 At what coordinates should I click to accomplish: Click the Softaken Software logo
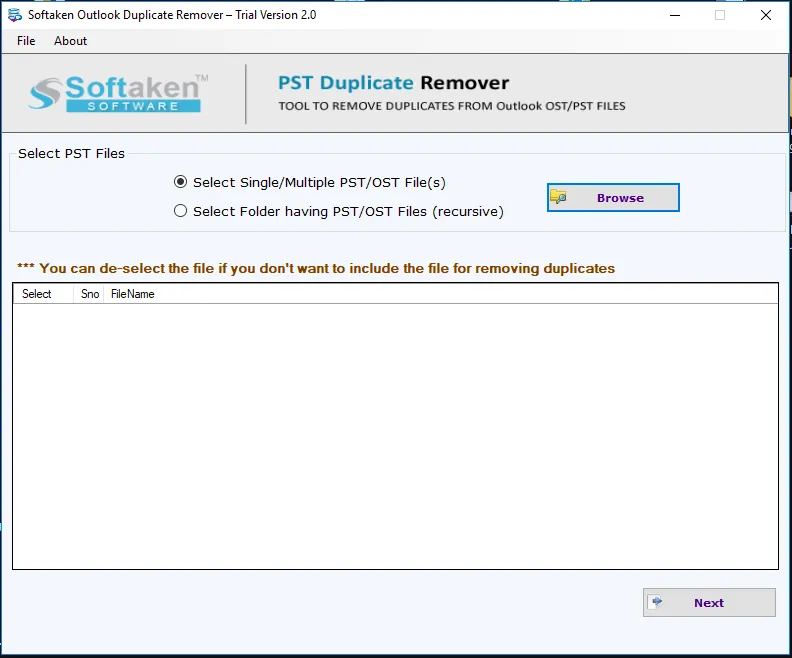tap(118, 93)
